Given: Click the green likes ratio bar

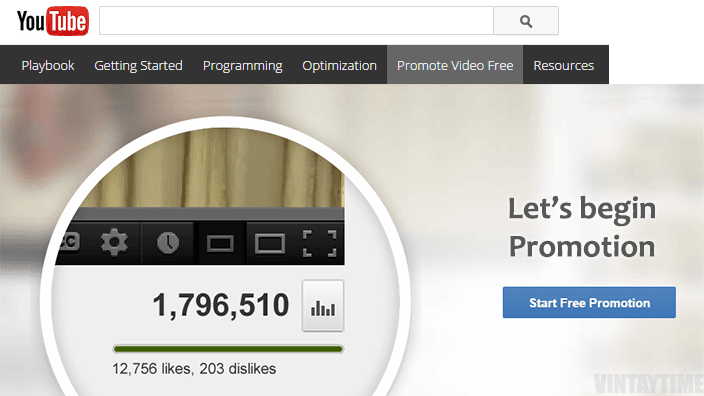Looking at the screenshot, I should pyautogui.click(x=228, y=349).
